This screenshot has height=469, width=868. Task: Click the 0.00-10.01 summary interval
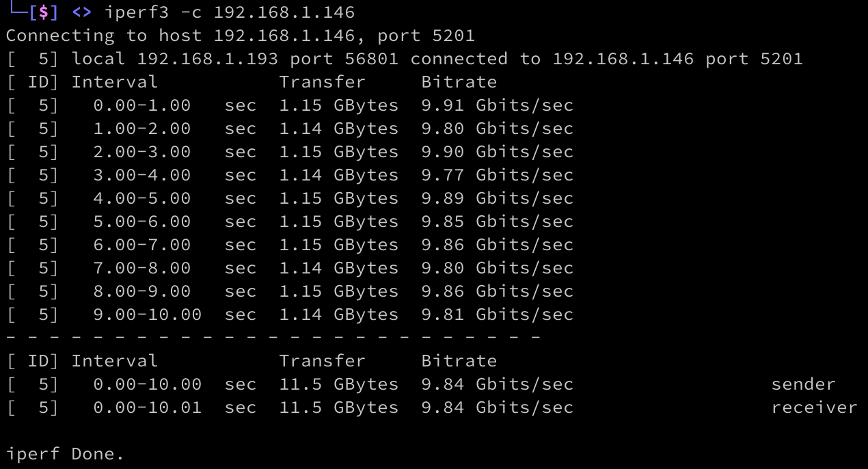pyautogui.click(x=148, y=407)
